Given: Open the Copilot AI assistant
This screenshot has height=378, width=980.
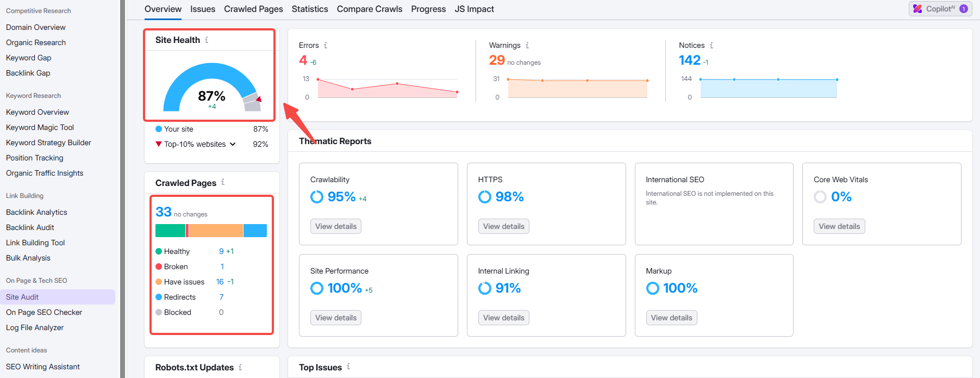Looking at the screenshot, I should tap(940, 9).
